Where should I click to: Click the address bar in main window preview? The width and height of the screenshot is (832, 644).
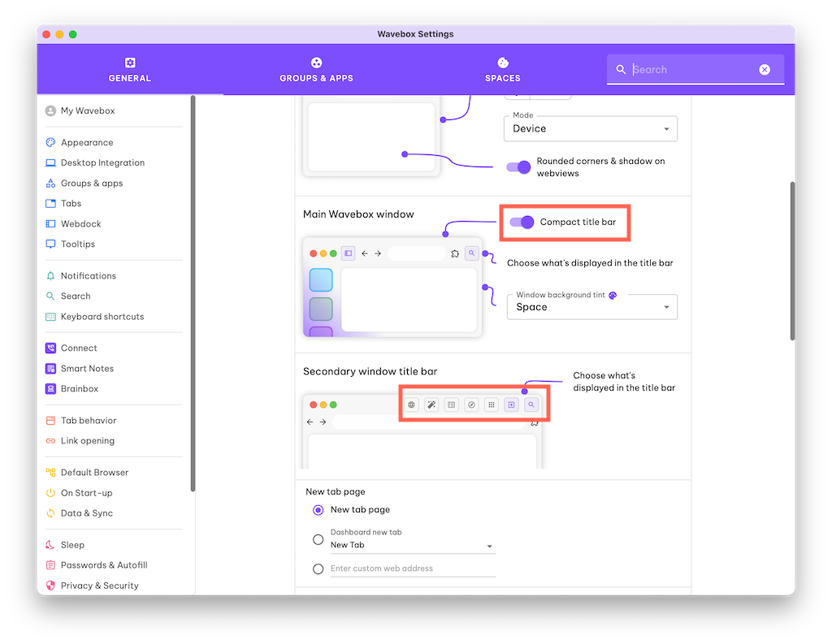point(417,253)
